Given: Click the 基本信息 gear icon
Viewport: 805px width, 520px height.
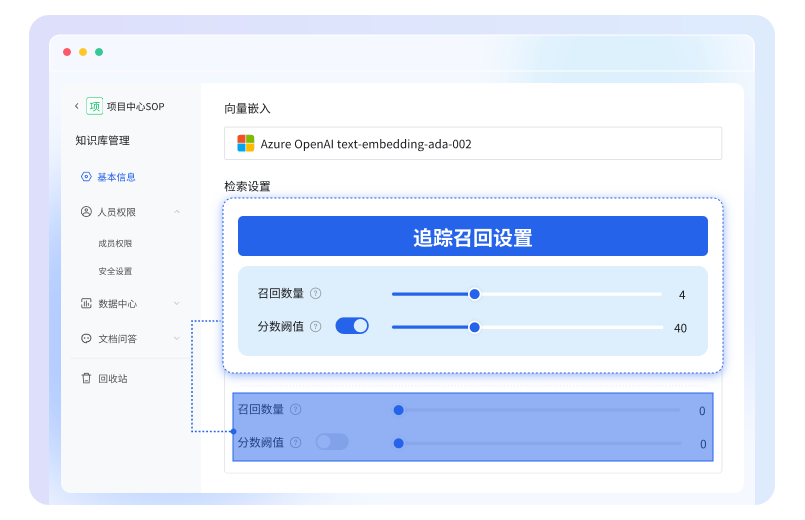Looking at the screenshot, I should click(86, 177).
